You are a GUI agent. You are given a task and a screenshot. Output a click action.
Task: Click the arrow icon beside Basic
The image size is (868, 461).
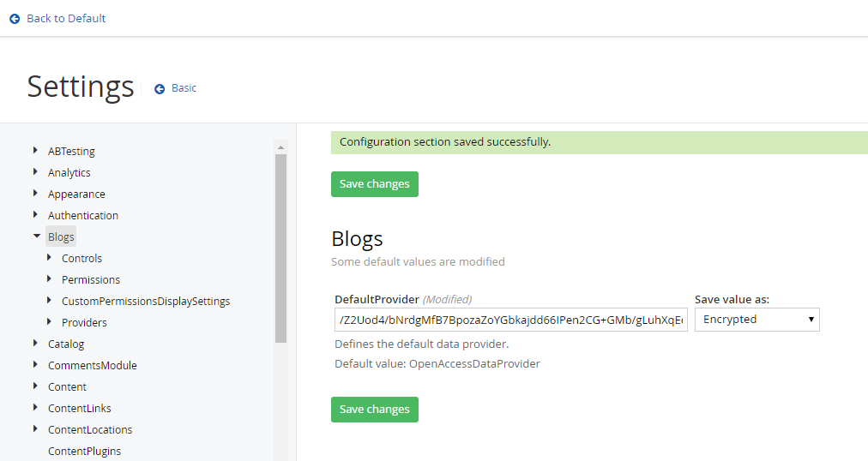160,88
